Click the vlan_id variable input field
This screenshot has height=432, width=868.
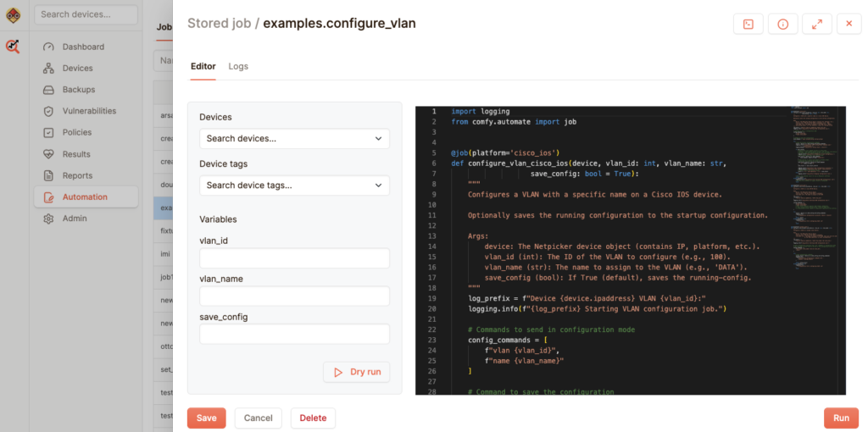point(294,258)
